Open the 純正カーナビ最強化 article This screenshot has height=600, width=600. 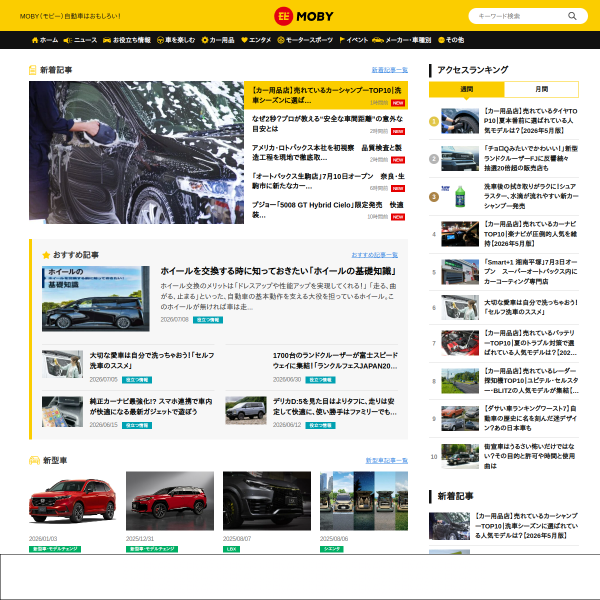pos(151,406)
